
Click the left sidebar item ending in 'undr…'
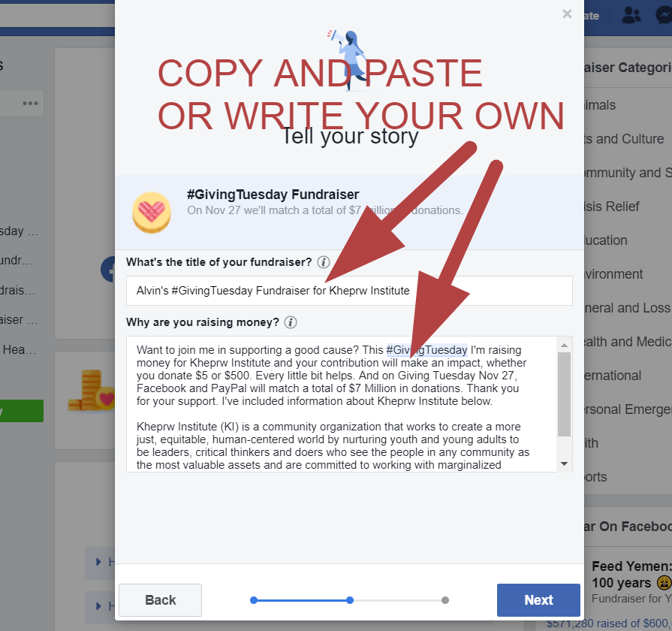(17, 261)
